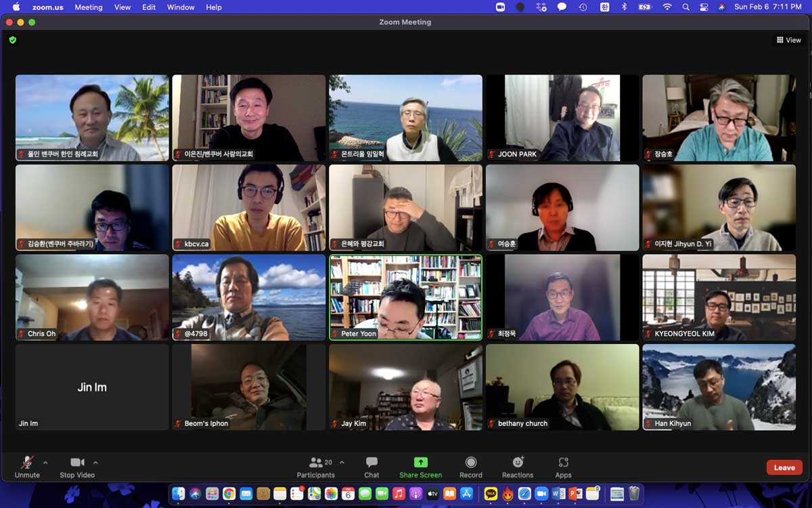Select the Jin Im participant tile

click(92, 387)
